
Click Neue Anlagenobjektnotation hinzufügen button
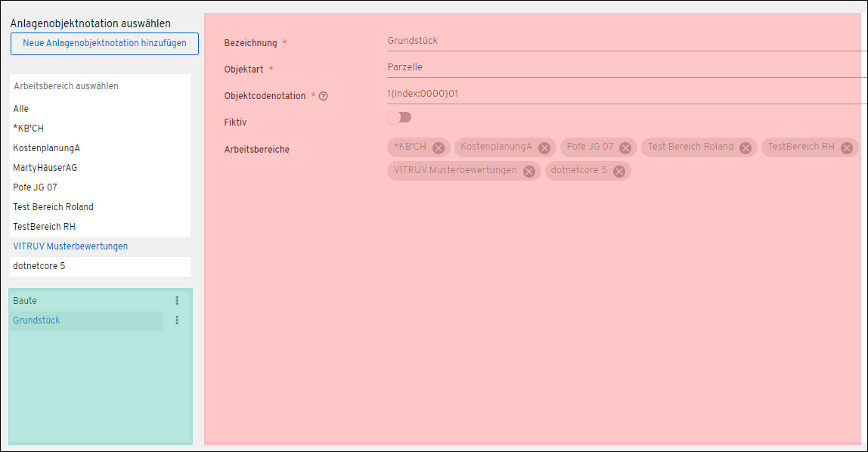coord(104,44)
